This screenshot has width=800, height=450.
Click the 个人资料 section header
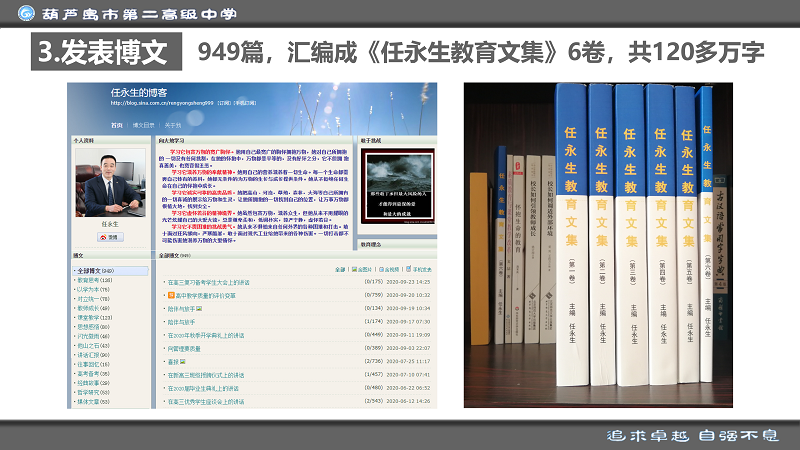84,140
